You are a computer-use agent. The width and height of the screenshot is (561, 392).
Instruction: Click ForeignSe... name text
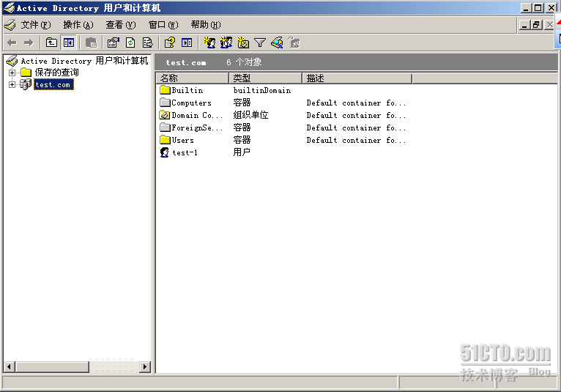click(197, 127)
